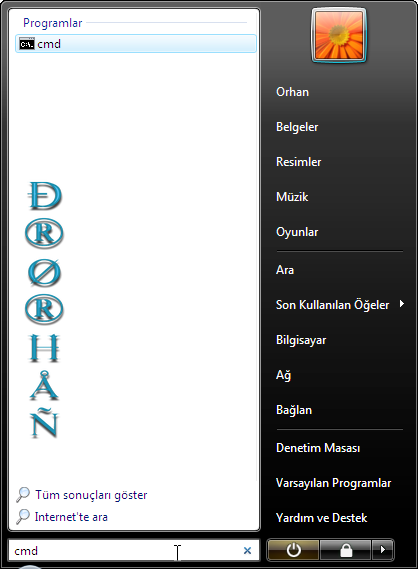Expand Son Kullanılan Öğeler submenu arrow

pyautogui.click(x=402, y=304)
